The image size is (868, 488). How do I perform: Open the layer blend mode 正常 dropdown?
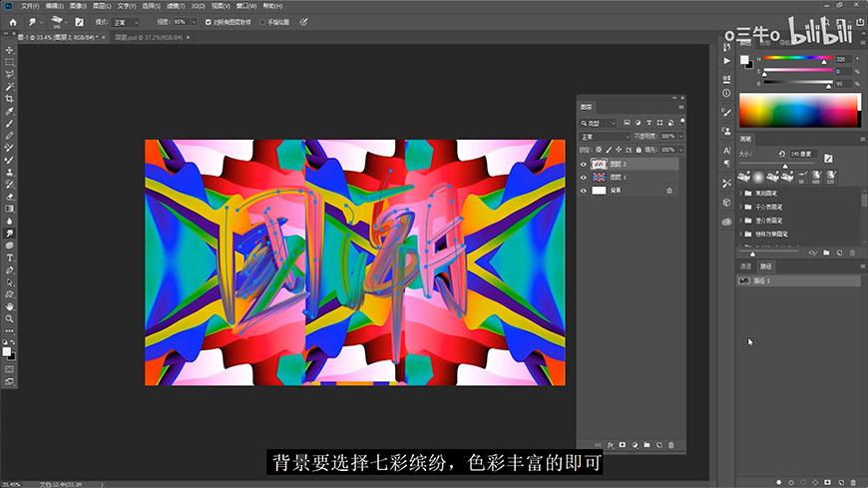click(x=605, y=136)
